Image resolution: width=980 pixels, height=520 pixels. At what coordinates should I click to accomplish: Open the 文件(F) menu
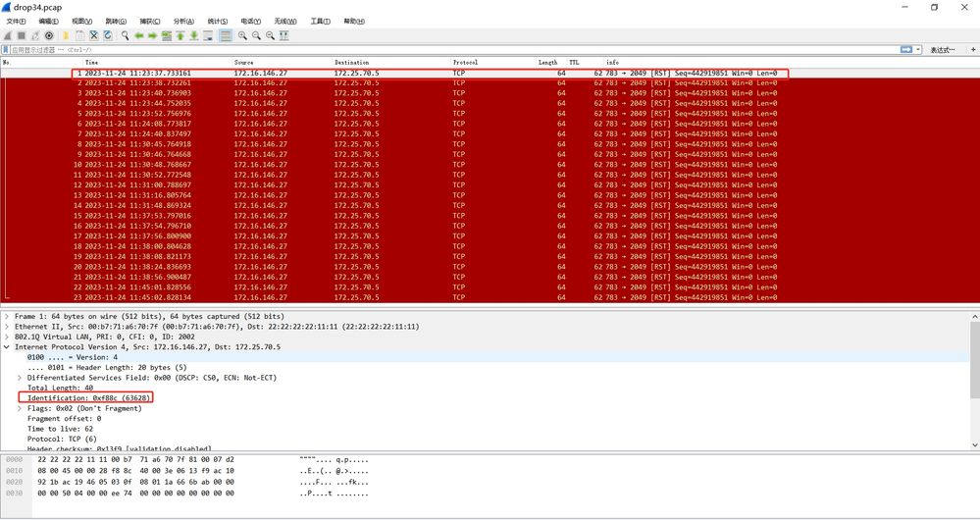coord(16,22)
